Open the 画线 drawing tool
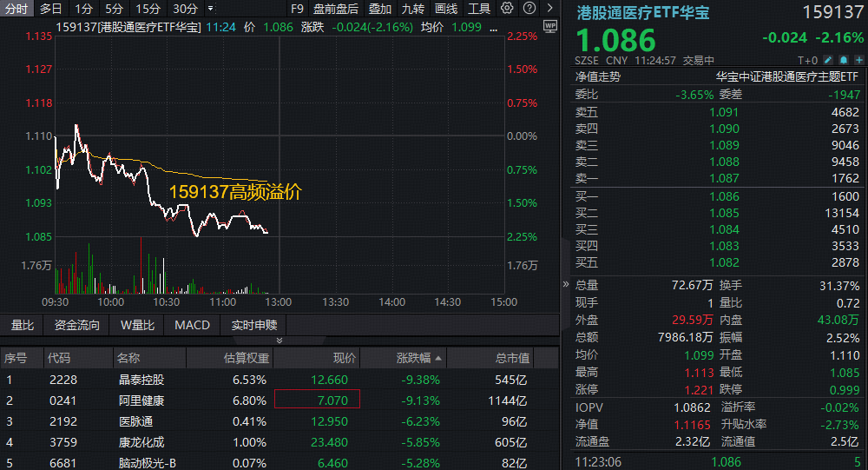The width and height of the screenshot is (868, 470). click(x=445, y=9)
